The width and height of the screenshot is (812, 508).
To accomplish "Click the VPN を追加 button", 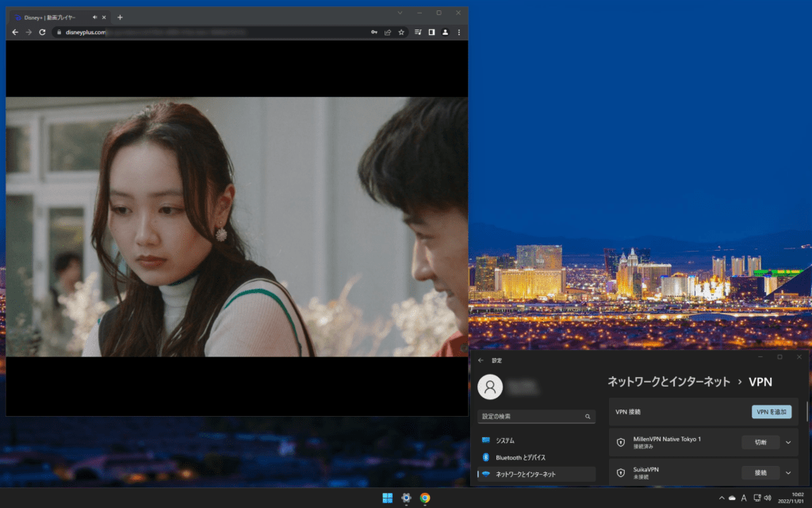I will [772, 412].
